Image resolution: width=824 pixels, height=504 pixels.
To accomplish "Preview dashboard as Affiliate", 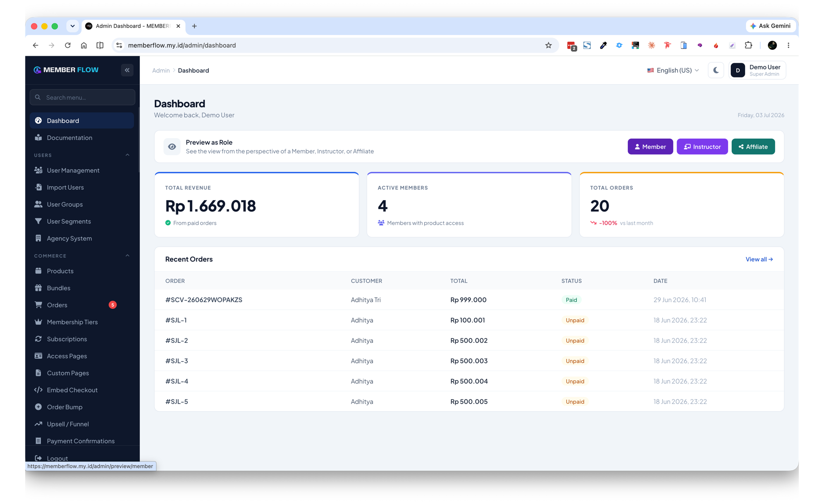I will (x=753, y=147).
